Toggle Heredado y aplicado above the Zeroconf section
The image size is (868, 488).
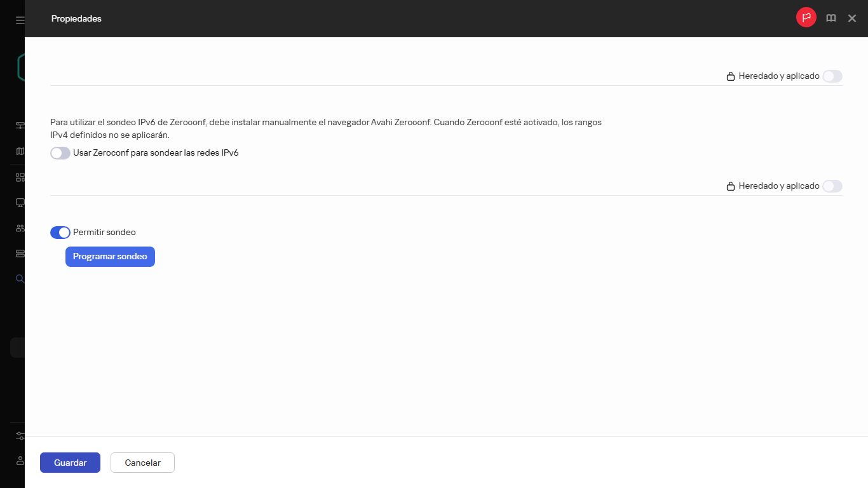tap(832, 76)
